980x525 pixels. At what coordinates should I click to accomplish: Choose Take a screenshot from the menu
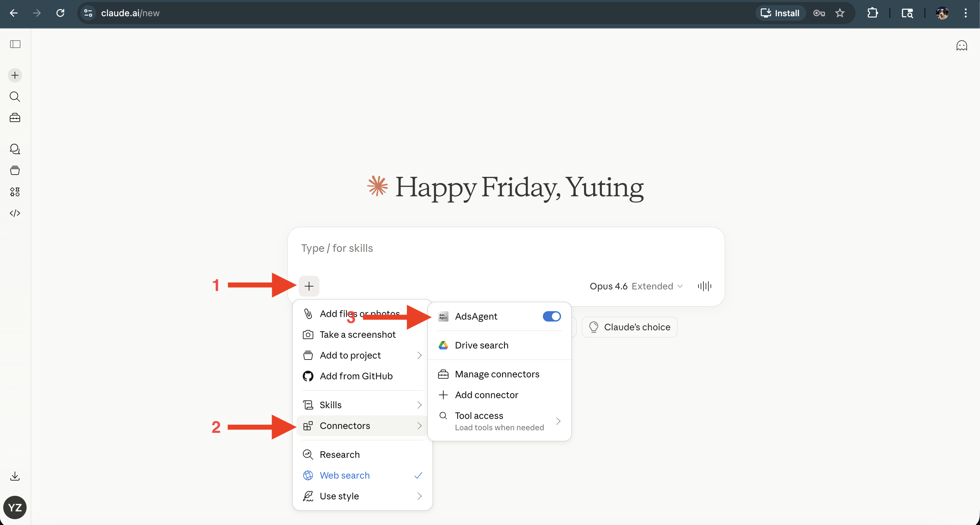pos(358,335)
